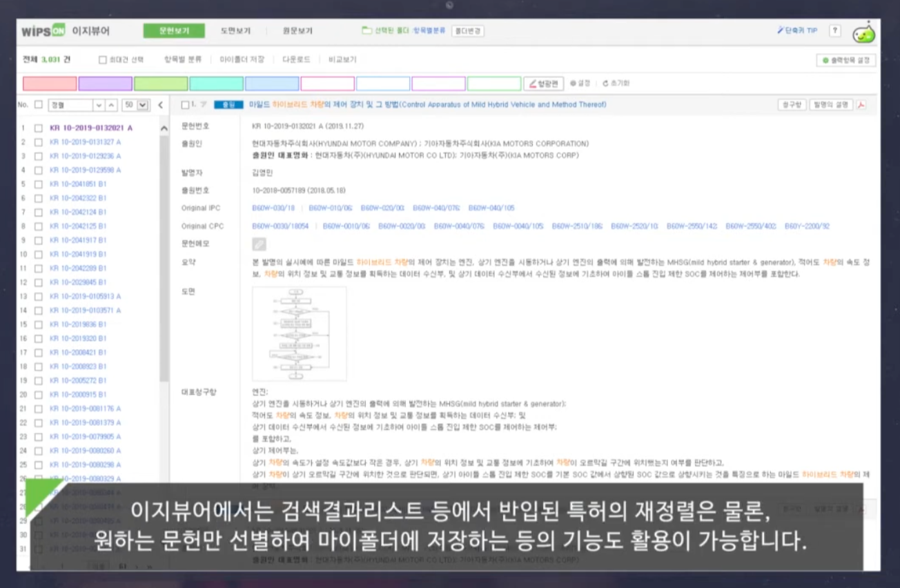The height and width of the screenshot is (588, 900).
Task: Select the green highlight color swatch
Action: pyautogui.click(x=161, y=84)
